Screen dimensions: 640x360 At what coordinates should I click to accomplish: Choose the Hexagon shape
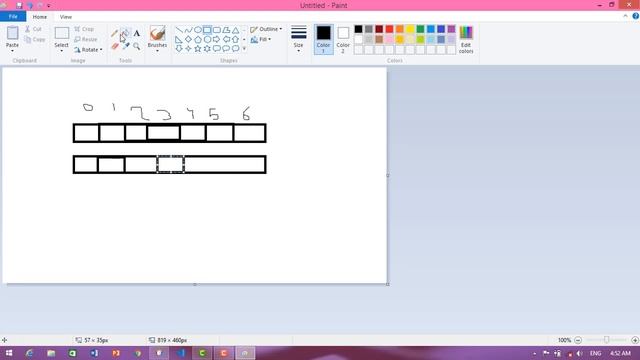point(207,39)
